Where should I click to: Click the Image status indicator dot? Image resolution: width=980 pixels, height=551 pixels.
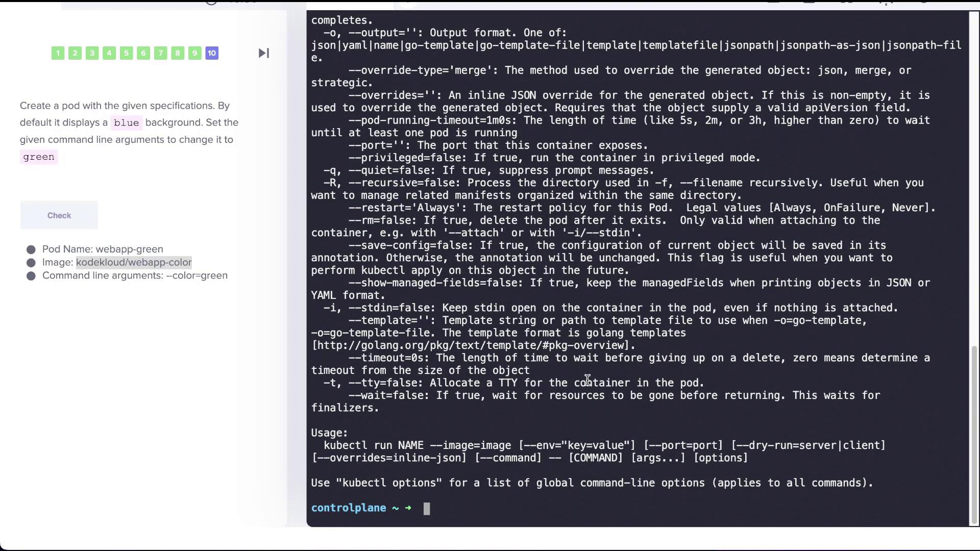coord(31,262)
